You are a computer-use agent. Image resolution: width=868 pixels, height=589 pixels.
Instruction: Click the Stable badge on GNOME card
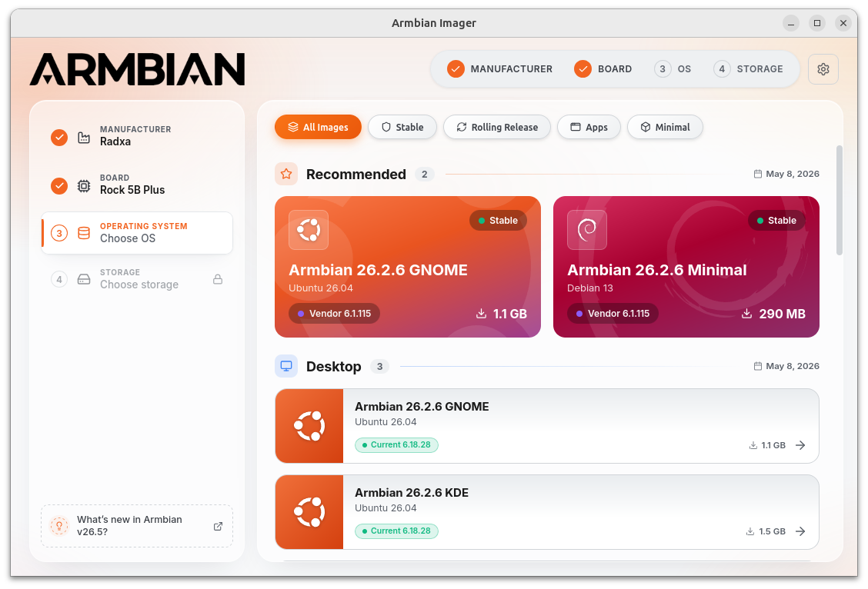tap(498, 221)
